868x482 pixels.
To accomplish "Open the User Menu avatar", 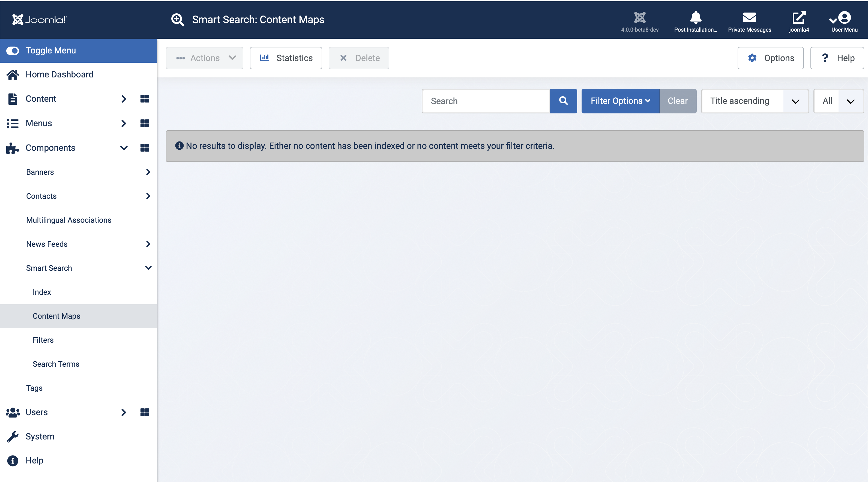I will click(x=844, y=17).
